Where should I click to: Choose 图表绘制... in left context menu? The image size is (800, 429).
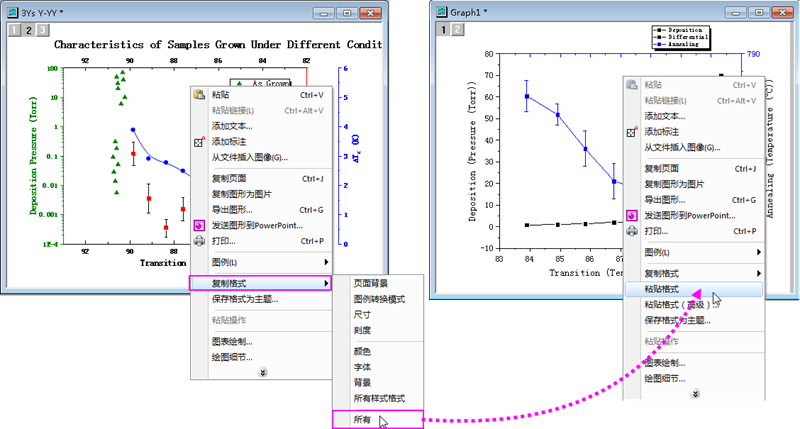click(232, 341)
